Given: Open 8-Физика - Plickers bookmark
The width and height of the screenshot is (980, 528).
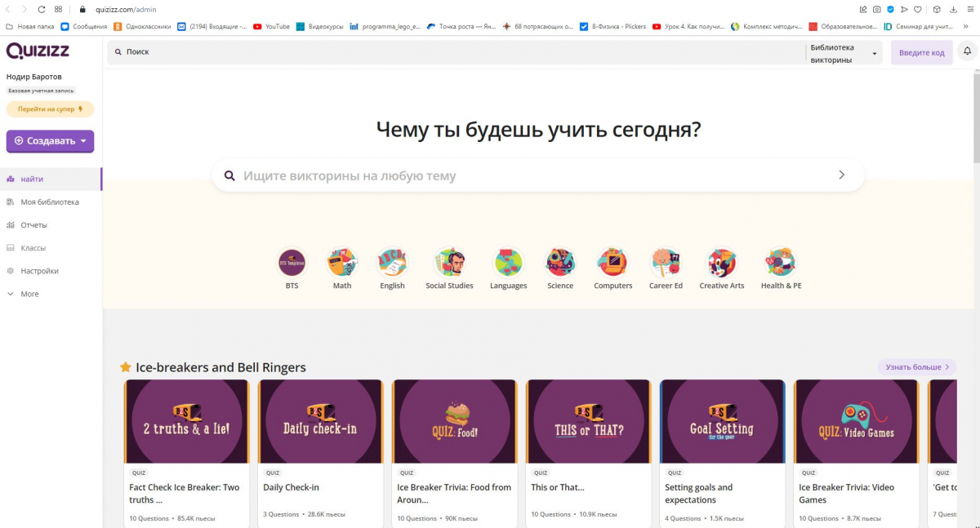Looking at the screenshot, I should pyautogui.click(x=612, y=26).
